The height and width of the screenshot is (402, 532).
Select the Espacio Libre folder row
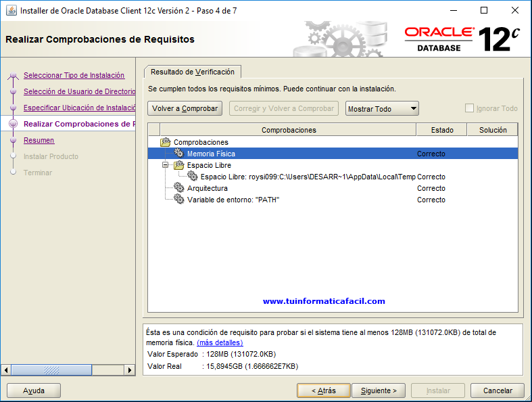(333, 165)
